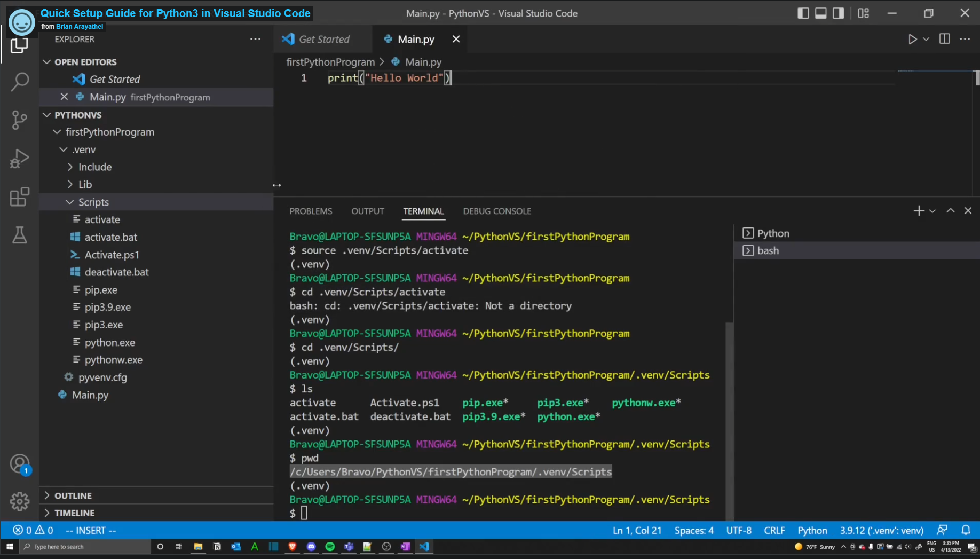Open the notifications bell in status bar
This screenshot has height=559, width=980.
[x=966, y=530]
